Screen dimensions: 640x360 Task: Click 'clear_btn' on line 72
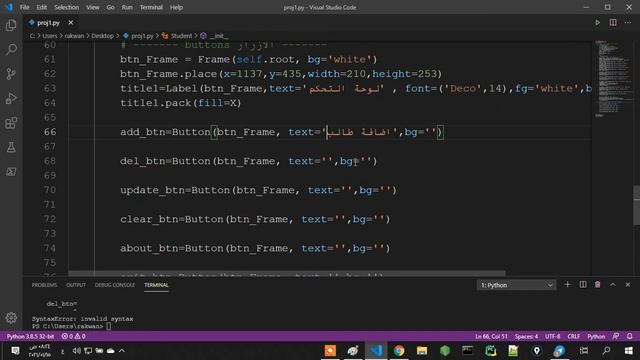pos(149,219)
